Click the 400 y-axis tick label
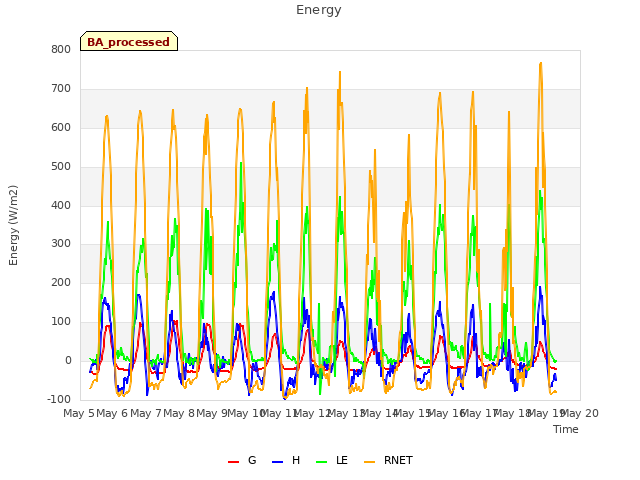This screenshot has height=480, width=640. [61, 205]
